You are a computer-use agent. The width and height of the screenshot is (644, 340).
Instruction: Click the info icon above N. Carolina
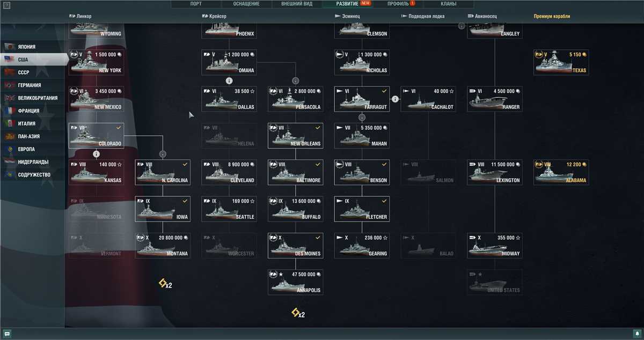(x=163, y=154)
